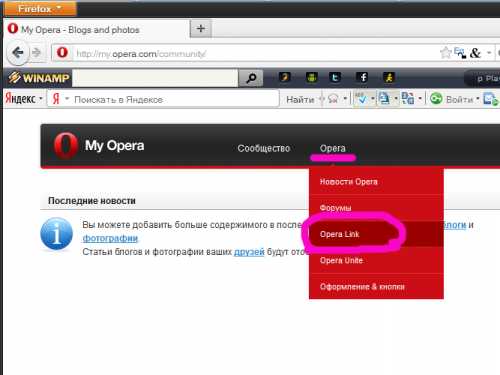This screenshot has width=500, height=375.
Task: Click the Yandex page translate icon
Action: [384, 99]
